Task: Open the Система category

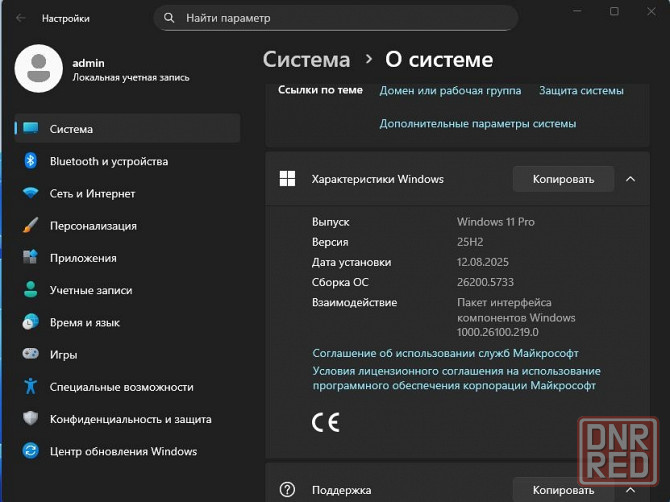Action: point(127,128)
